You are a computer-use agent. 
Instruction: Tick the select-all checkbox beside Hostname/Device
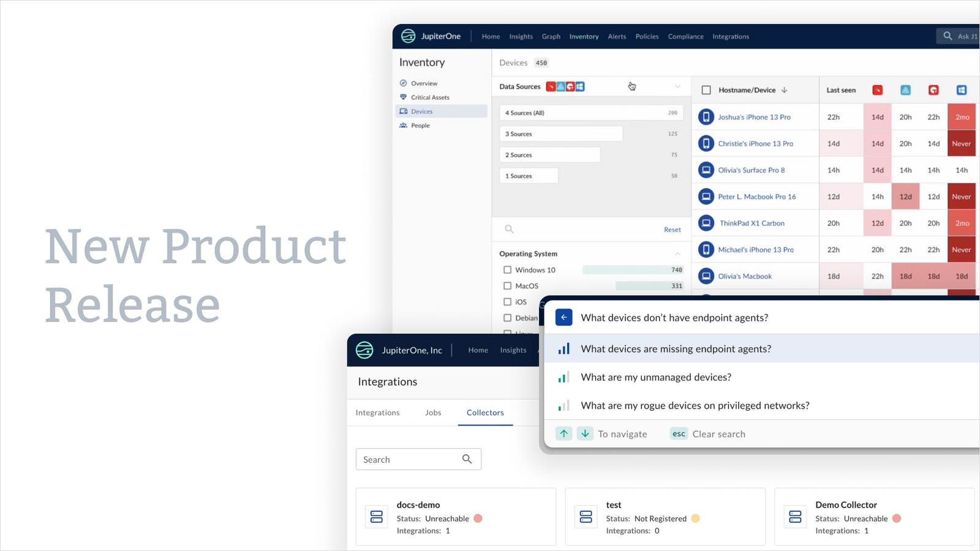(x=706, y=90)
